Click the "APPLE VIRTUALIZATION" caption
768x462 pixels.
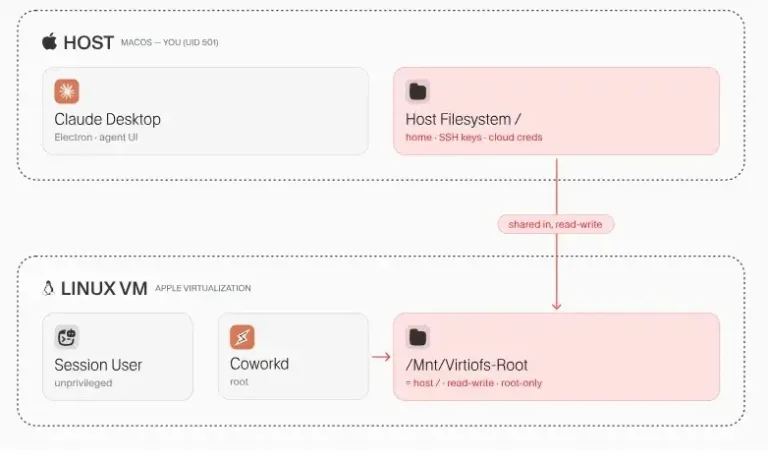(x=203, y=288)
